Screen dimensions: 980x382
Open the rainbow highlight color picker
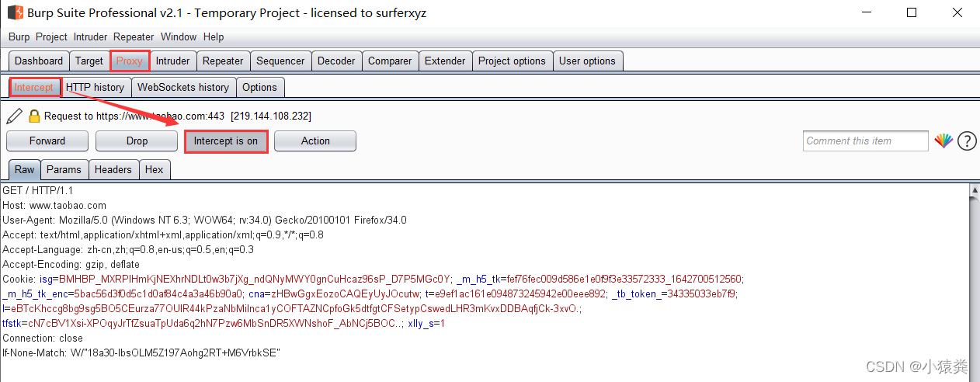[x=943, y=141]
